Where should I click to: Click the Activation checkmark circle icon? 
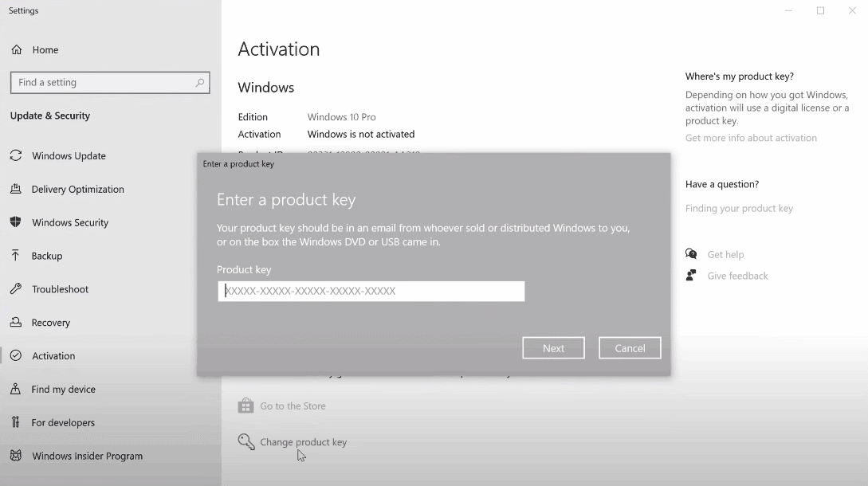(16, 355)
